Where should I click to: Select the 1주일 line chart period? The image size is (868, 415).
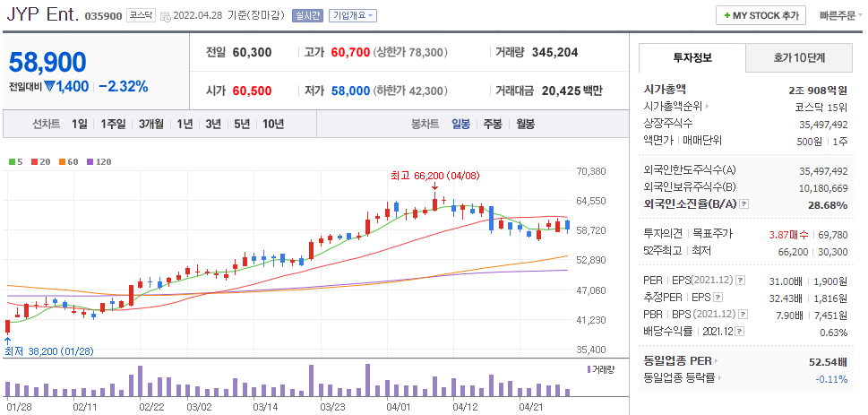(114, 124)
